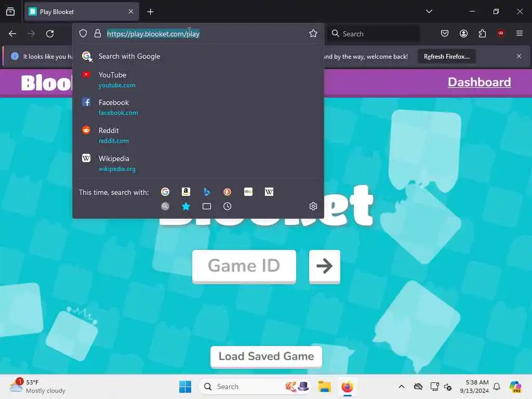Dismiss the welcome back notification bar
This screenshot has height=399, width=532.
pos(519,56)
